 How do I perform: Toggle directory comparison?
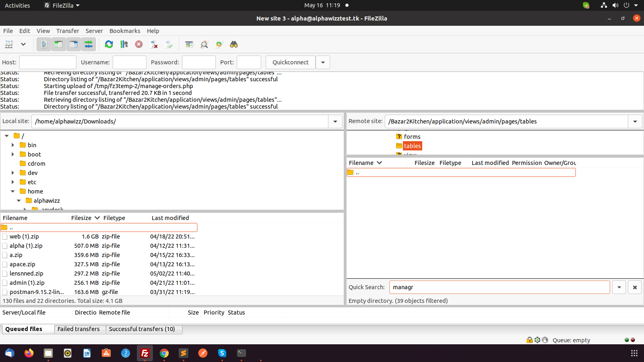pyautogui.click(x=204, y=44)
